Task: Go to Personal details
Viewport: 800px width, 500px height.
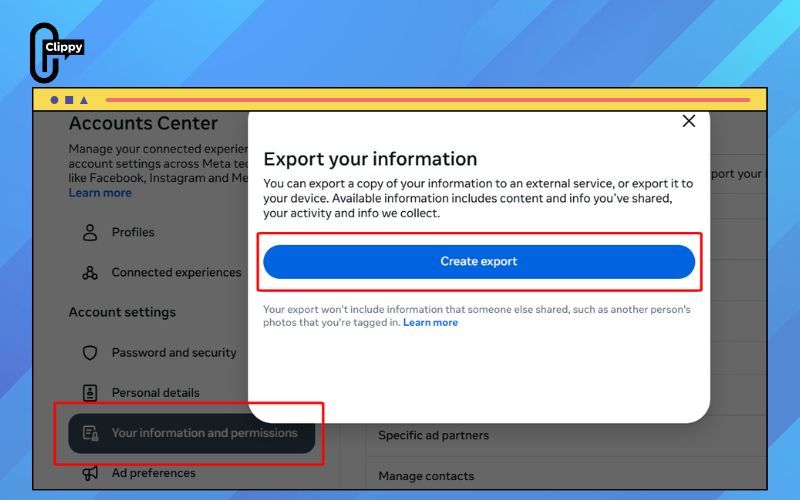Action: click(156, 392)
